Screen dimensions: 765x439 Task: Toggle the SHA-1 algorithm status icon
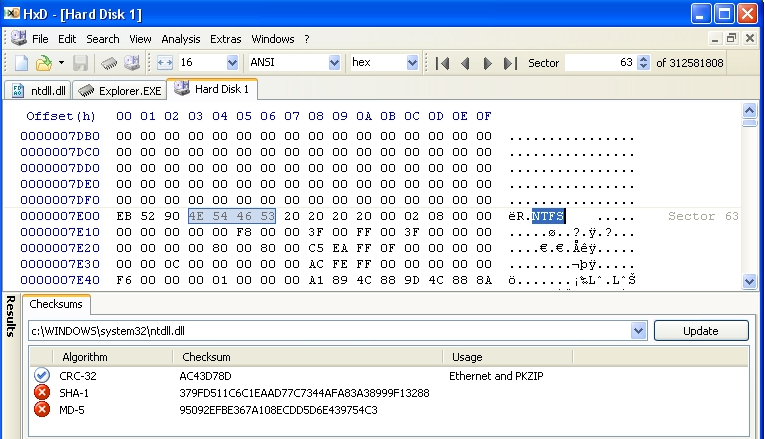pos(42,393)
